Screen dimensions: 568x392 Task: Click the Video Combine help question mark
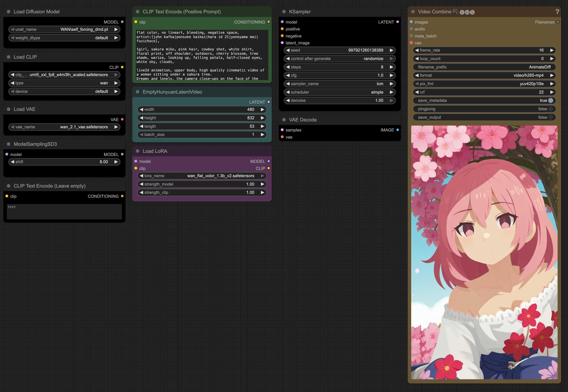coord(557,12)
